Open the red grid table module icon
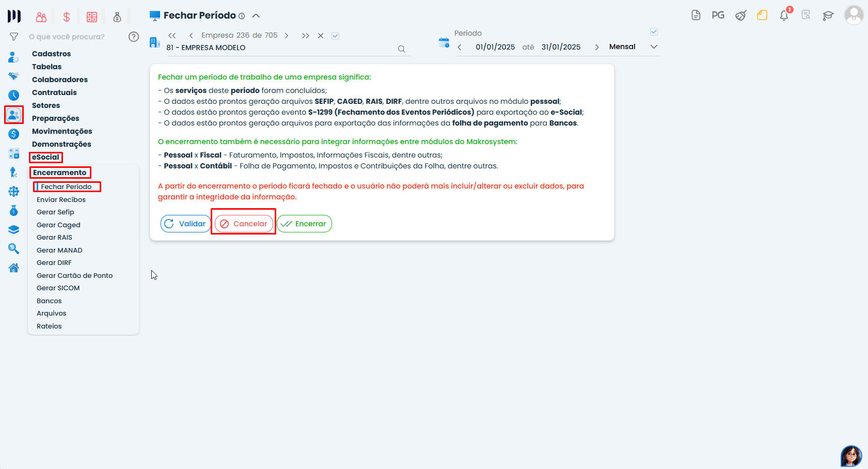The width and height of the screenshot is (868, 469). [92, 17]
